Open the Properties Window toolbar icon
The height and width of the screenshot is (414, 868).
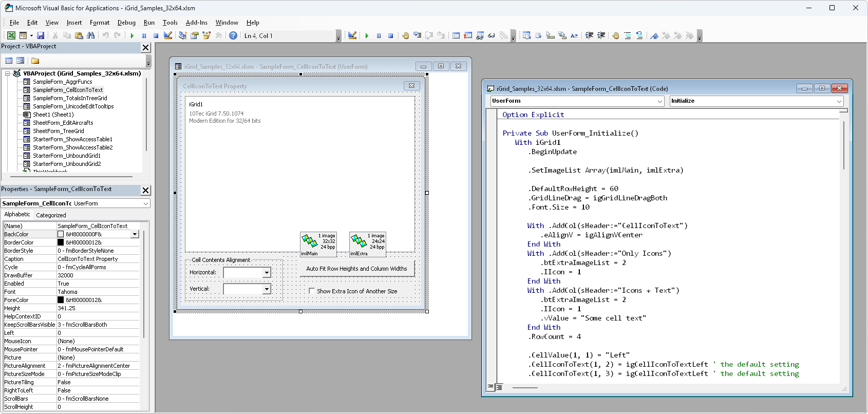pos(195,35)
